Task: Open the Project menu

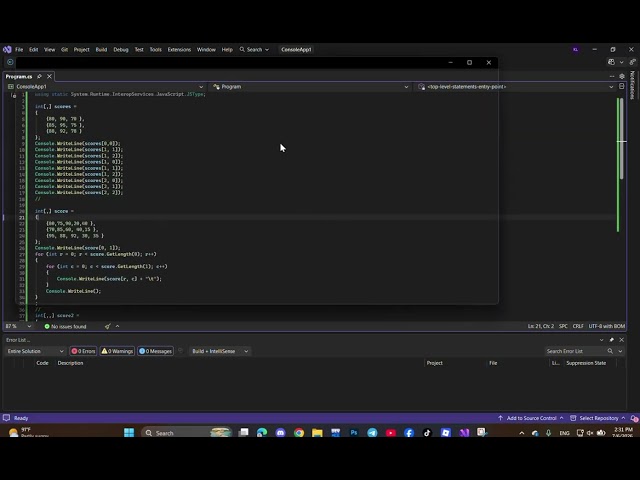Action: tap(81, 49)
